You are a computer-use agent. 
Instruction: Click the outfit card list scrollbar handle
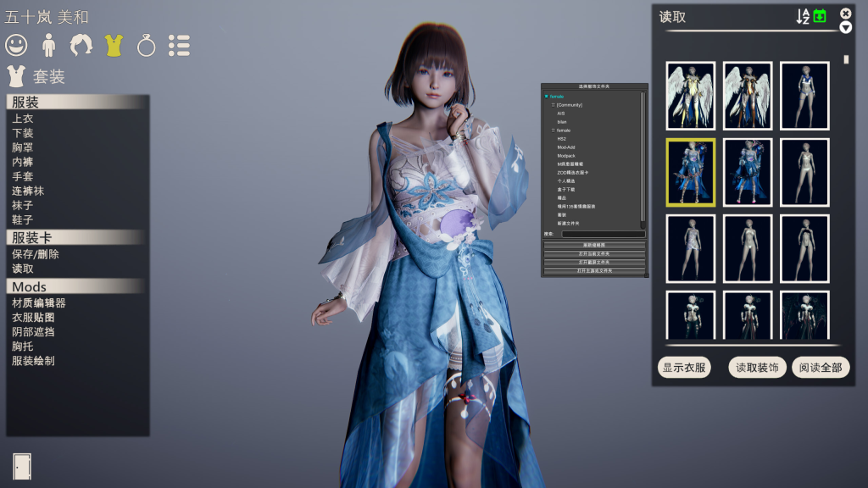[x=846, y=59]
